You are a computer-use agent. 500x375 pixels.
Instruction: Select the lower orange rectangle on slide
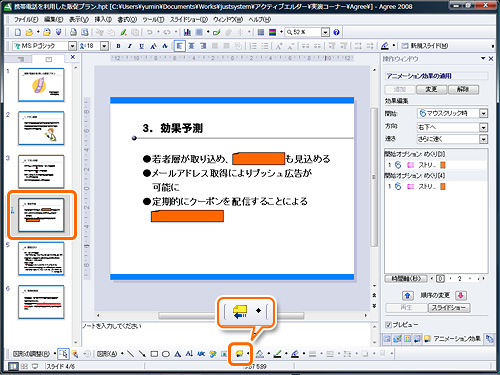[187, 216]
